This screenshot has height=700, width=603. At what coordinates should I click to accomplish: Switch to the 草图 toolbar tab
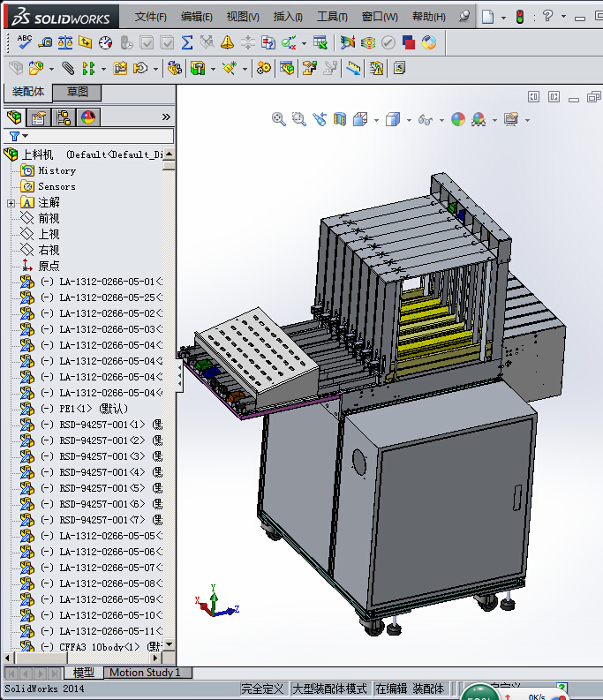tap(77, 92)
